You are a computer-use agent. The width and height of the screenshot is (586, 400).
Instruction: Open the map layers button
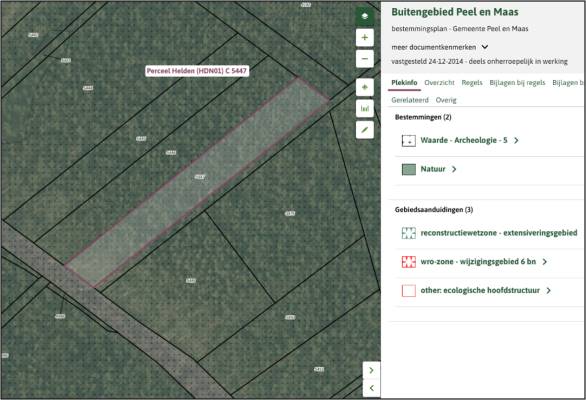coord(364,16)
